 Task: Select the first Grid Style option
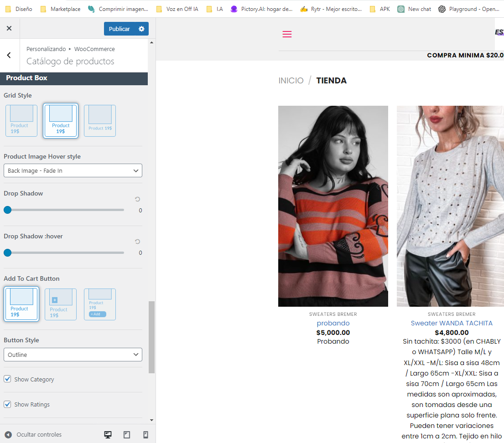click(21, 121)
